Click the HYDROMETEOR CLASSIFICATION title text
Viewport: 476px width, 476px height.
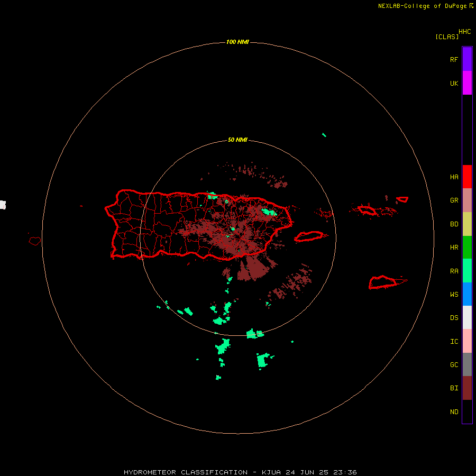(186, 472)
